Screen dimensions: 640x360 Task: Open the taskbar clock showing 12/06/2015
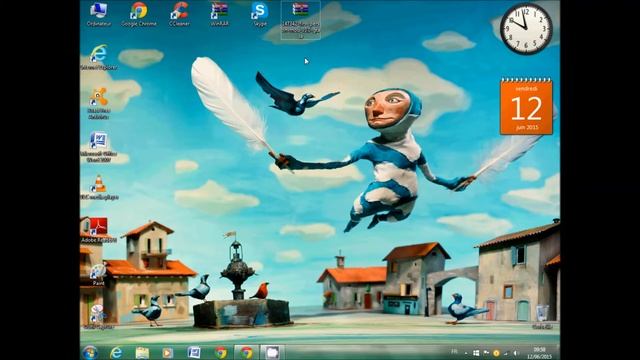(x=539, y=353)
